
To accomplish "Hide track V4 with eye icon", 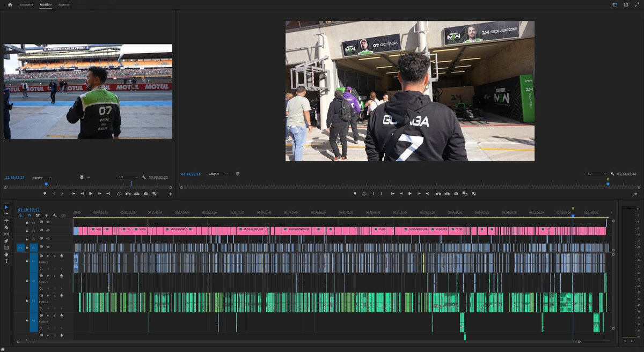I will coord(48,222).
